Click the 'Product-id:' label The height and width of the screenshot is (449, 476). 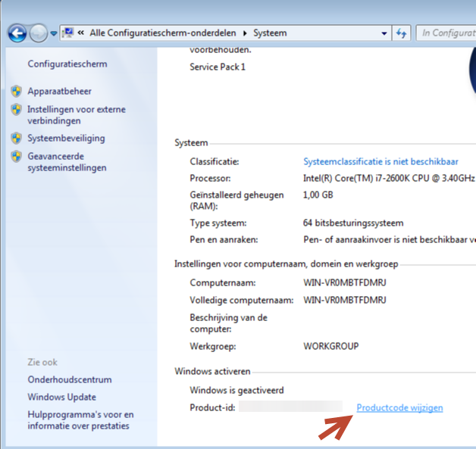(212, 408)
